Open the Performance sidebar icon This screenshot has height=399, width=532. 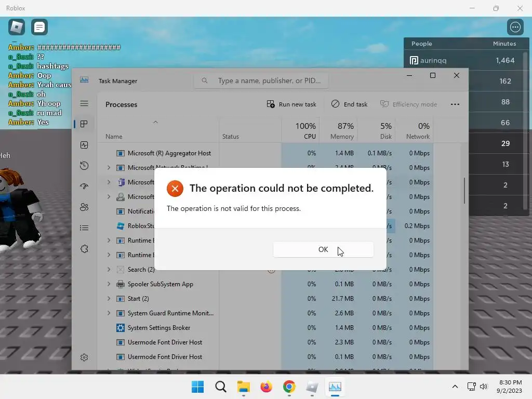tap(84, 145)
